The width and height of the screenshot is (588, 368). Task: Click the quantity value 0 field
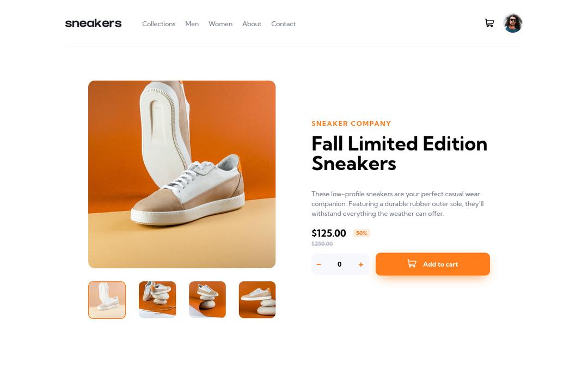[339, 264]
